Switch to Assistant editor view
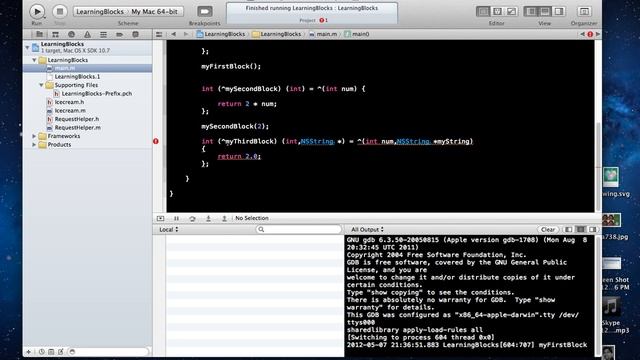 pyautogui.click(x=497, y=11)
